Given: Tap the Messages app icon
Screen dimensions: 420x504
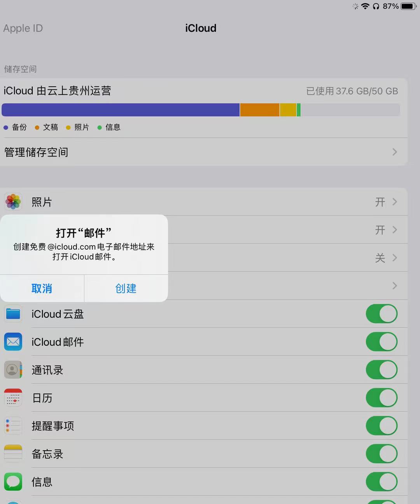Looking at the screenshot, I should click(x=13, y=482).
